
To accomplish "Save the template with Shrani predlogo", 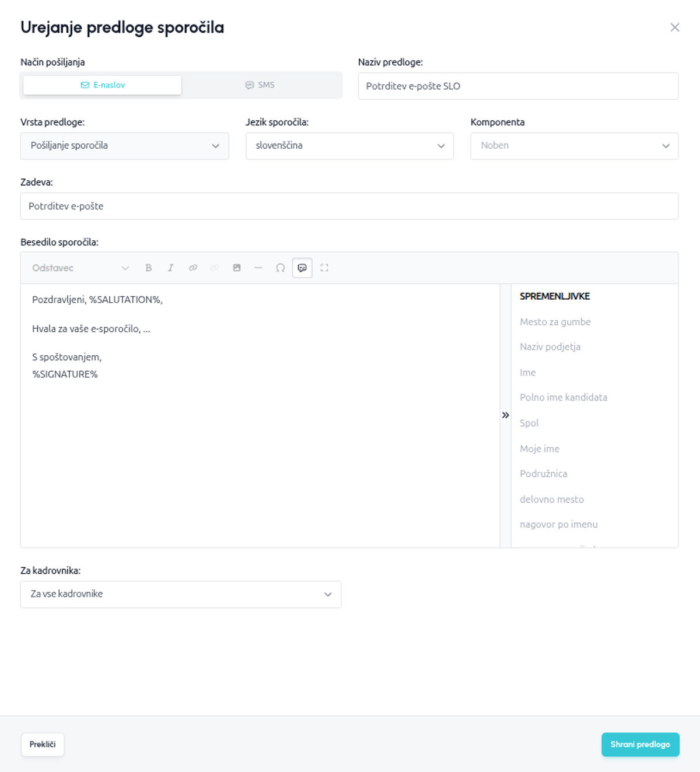I will (x=640, y=745).
